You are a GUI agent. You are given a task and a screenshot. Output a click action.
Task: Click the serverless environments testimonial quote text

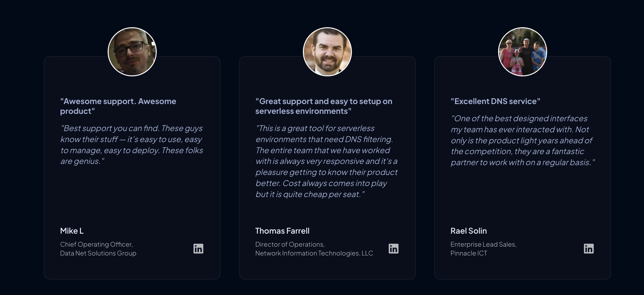point(326,161)
